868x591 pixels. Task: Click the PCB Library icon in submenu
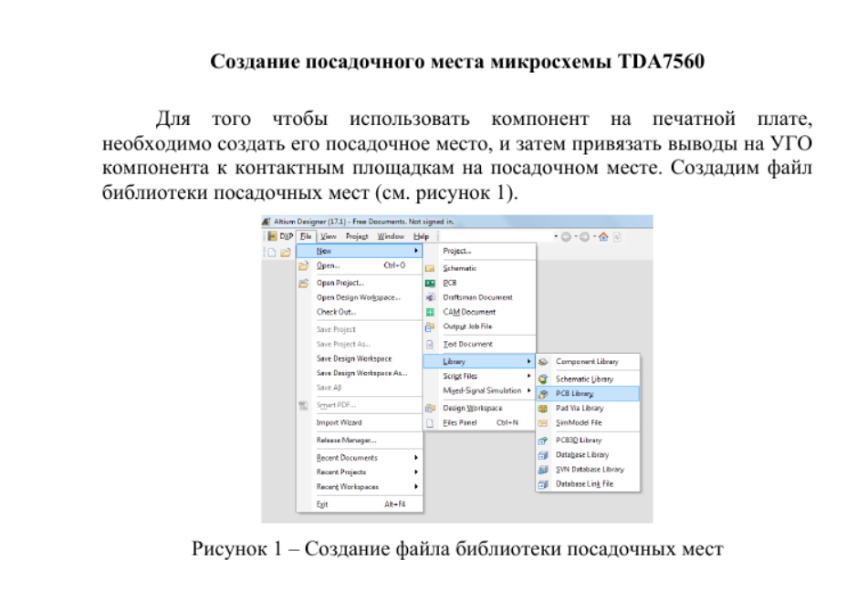click(543, 394)
